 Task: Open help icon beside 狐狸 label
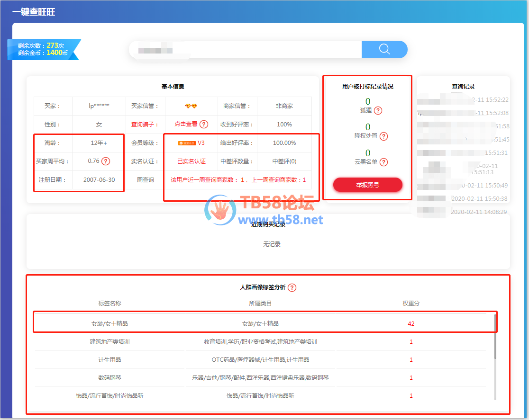[x=378, y=110]
